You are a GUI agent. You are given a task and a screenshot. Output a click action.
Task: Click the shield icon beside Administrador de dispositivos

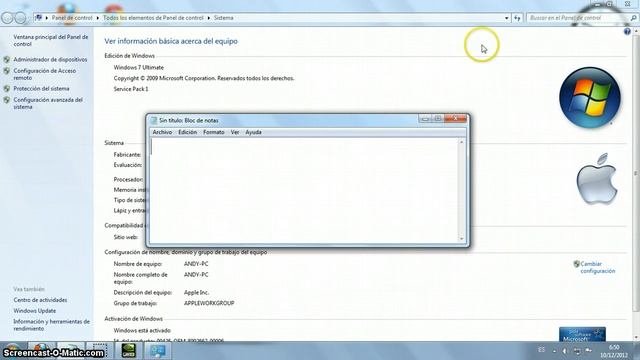[x=7, y=60]
